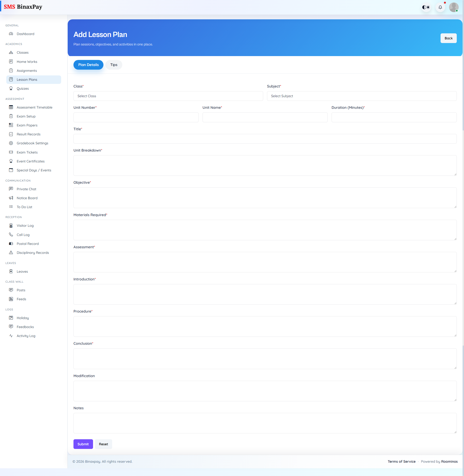Open the Gradebook Settings gear icon
This screenshot has width=464, height=476.
coord(11,143)
